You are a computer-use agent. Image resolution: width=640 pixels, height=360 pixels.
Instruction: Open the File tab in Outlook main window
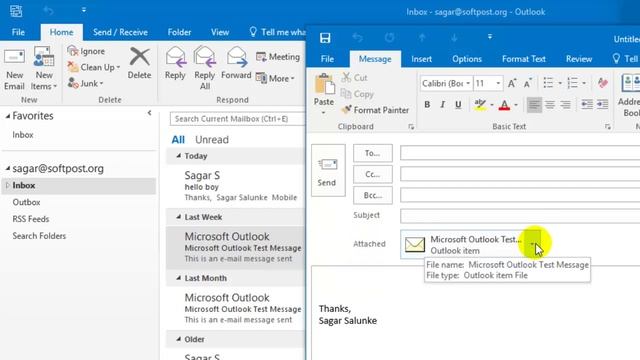tap(18, 32)
